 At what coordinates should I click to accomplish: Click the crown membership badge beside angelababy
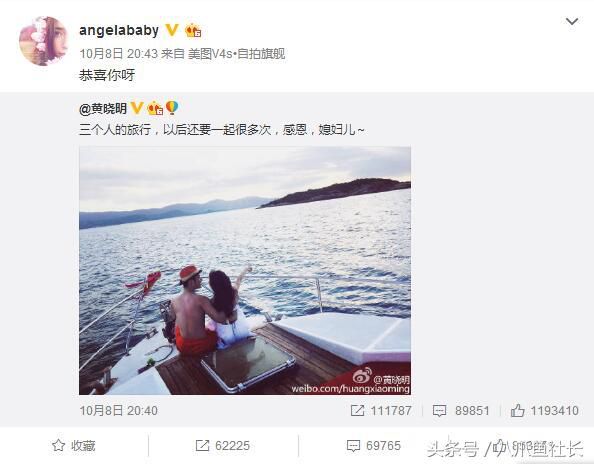point(193,30)
